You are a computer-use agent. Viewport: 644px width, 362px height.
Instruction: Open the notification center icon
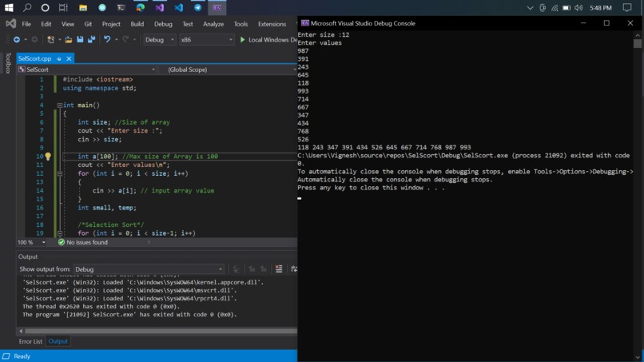click(x=627, y=8)
